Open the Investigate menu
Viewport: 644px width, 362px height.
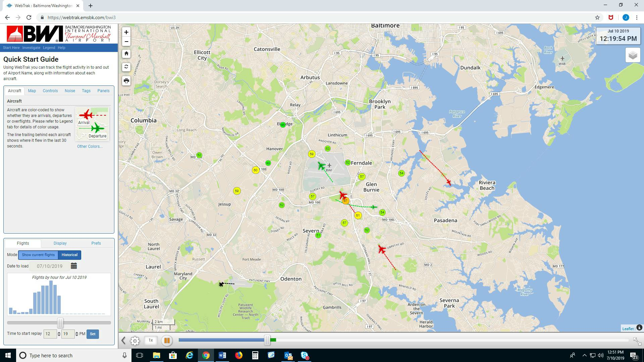[31, 48]
